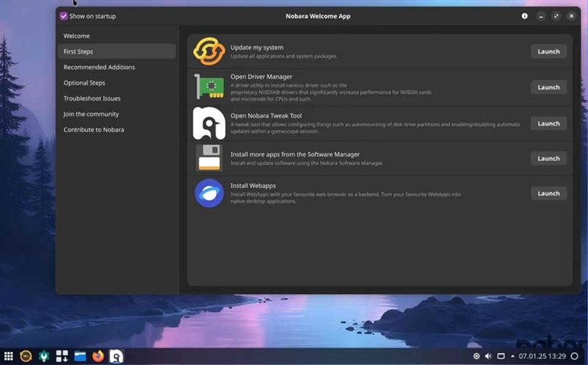
Task: Click the Nobara Welcome App window title
Action: [x=318, y=16]
